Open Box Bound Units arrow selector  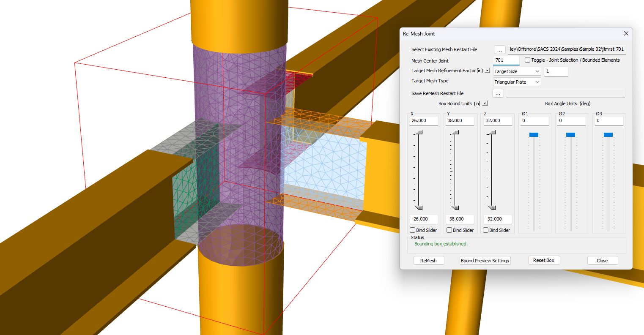click(x=485, y=103)
